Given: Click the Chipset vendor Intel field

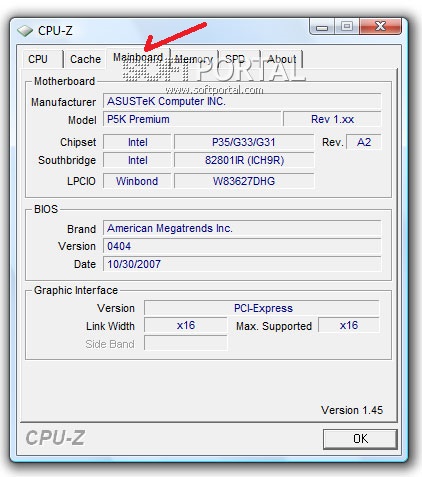Looking at the screenshot, I should [137, 142].
